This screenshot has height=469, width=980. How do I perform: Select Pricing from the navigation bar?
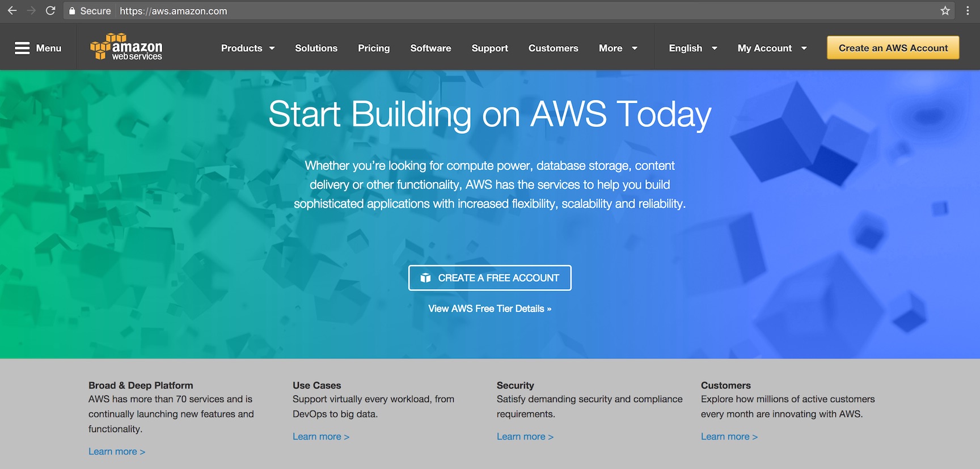373,48
